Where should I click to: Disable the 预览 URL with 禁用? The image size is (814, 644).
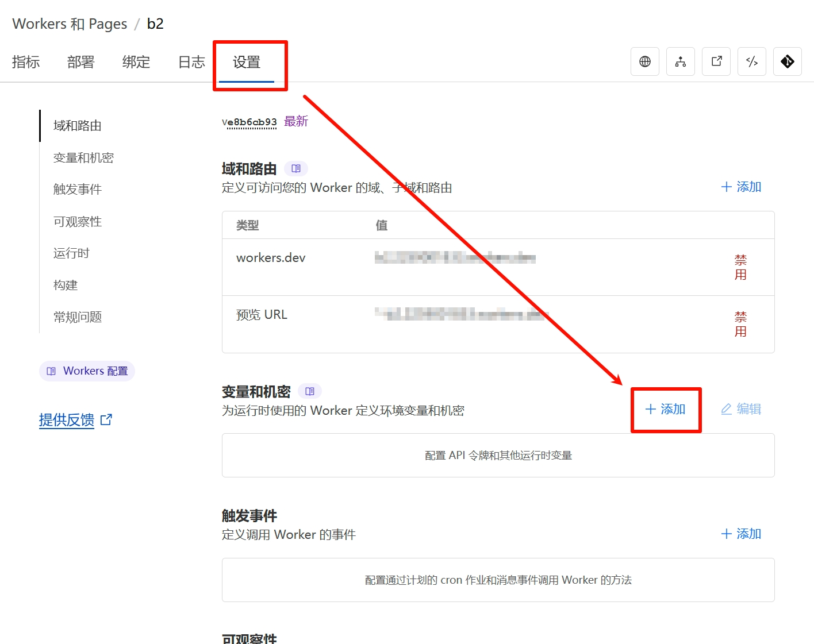point(741,324)
